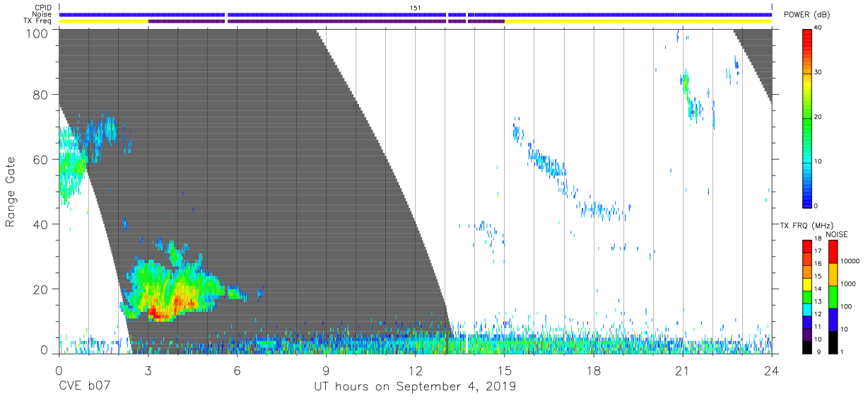This screenshot has height=401, width=868.
Task: Click the TX FRQ (MHz) color scale
Action: tap(807, 296)
